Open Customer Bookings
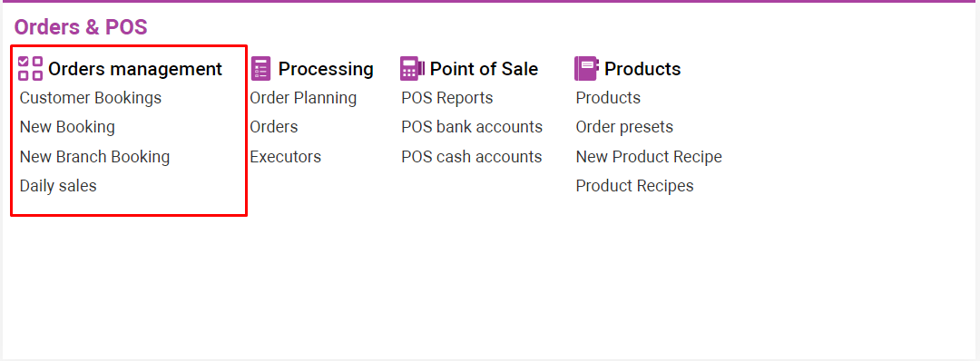The width and height of the screenshot is (980, 361). pyautogui.click(x=91, y=98)
